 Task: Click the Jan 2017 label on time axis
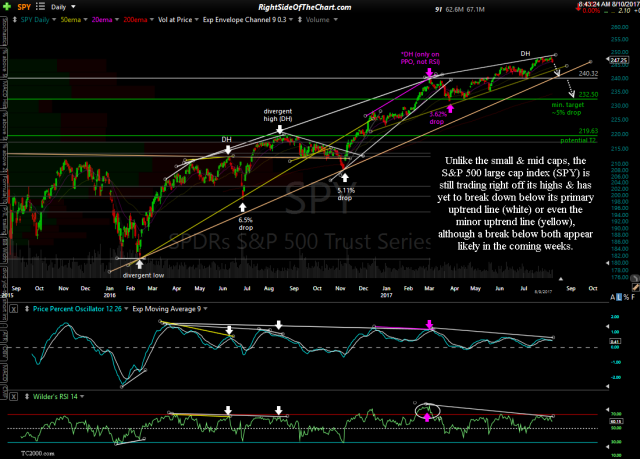[x=387, y=291]
